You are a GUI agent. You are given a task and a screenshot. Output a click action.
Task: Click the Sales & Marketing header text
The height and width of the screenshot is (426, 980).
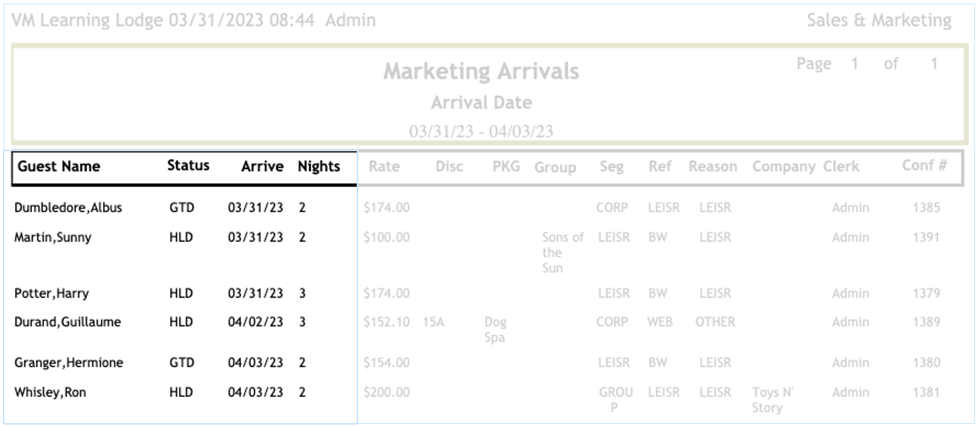[878, 21]
